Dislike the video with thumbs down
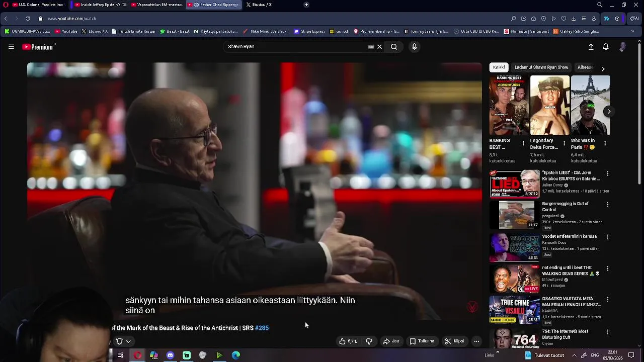This screenshot has height=362, width=644. (x=369, y=341)
